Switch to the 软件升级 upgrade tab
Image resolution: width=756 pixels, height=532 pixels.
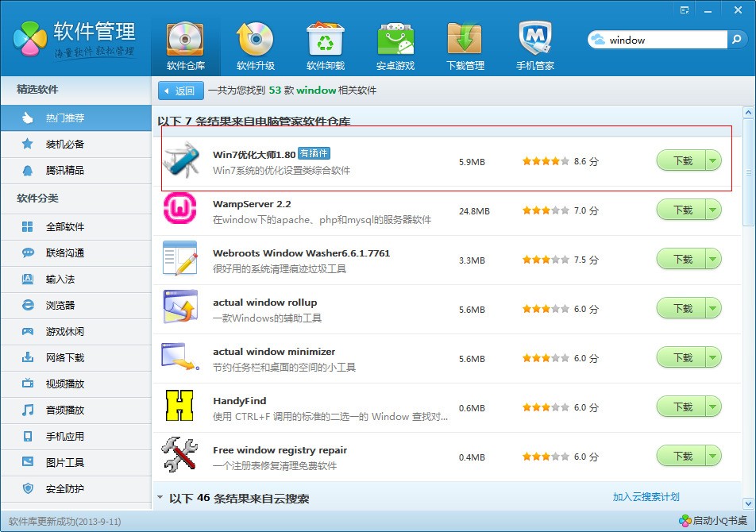(x=256, y=46)
